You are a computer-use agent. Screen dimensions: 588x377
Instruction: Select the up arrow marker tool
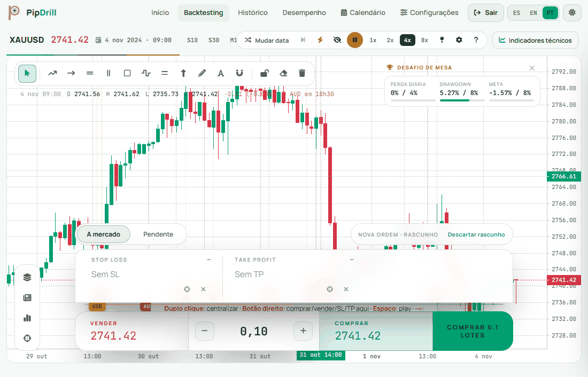pyautogui.click(x=183, y=74)
